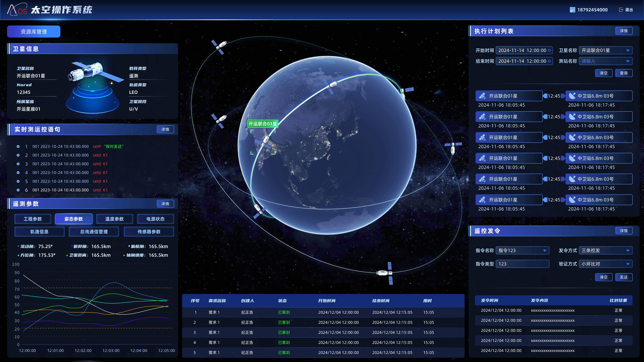The image size is (644, 362).
Task: Select bullet of first command statement
Action: [18, 146]
